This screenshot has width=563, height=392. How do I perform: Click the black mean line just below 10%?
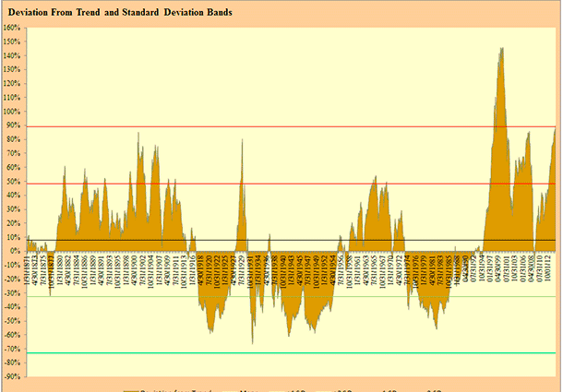[x=292, y=240]
